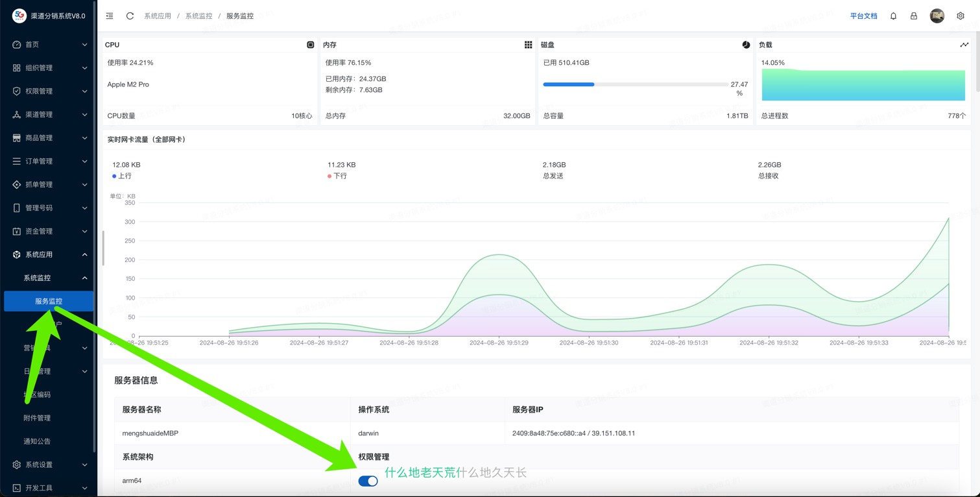
Task: Click the disk usage progress bar
Action: [635, 84]
